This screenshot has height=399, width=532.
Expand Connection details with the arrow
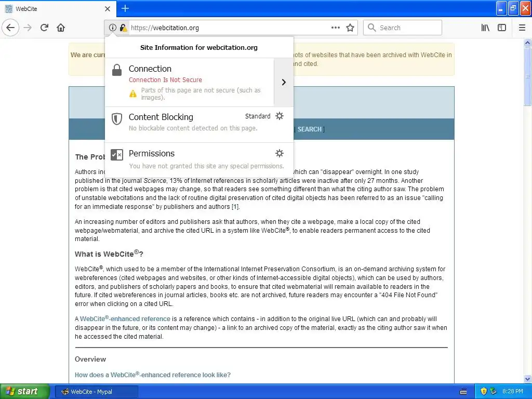tap(284, 82)
